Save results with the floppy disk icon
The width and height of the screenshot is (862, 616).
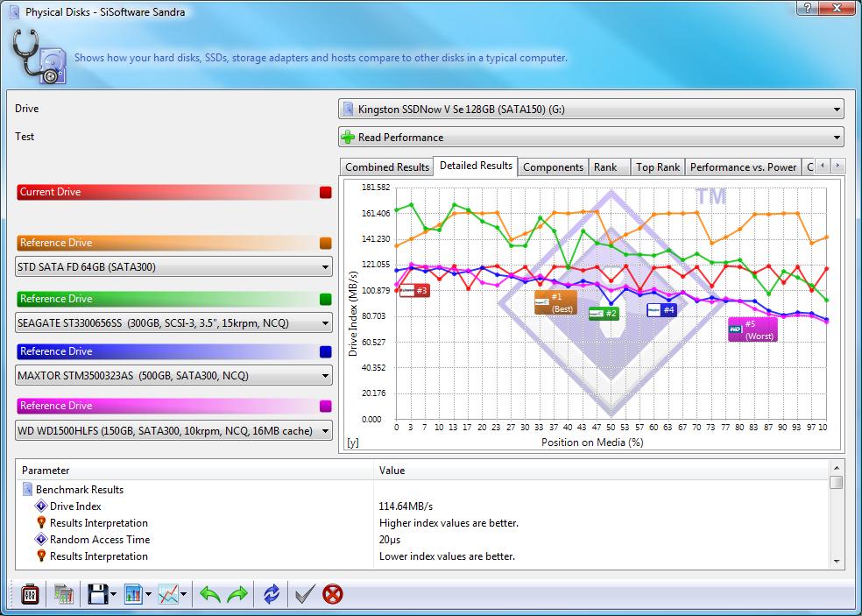point(98,594)
